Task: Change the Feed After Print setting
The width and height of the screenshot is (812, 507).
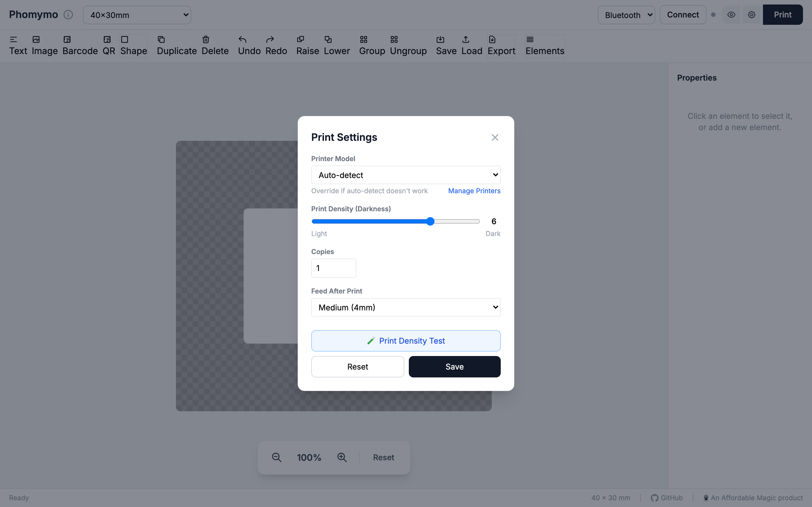Action: coord(405,307)
